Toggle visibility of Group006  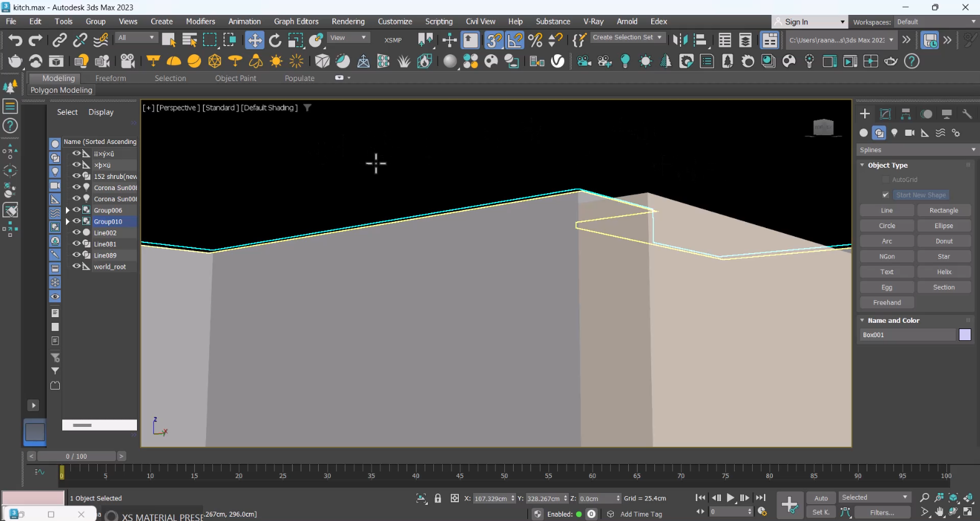[77, 210]
